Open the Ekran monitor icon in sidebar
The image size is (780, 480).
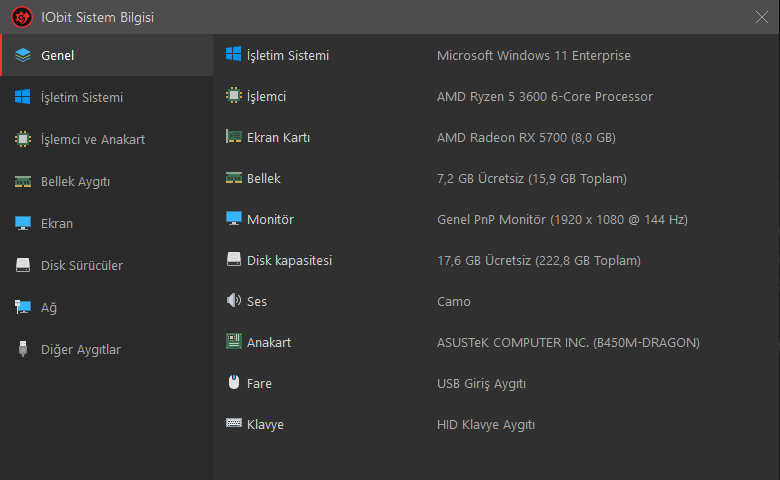(23, 223)
